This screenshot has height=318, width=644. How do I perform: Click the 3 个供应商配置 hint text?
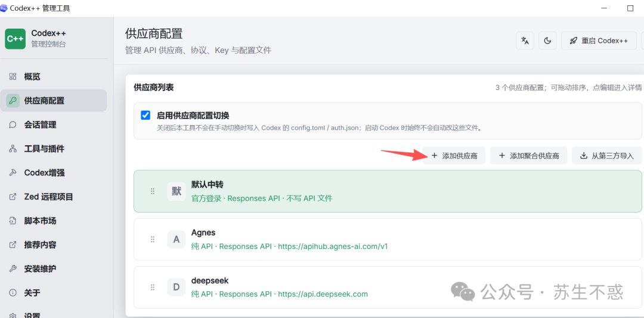(568, 88)
